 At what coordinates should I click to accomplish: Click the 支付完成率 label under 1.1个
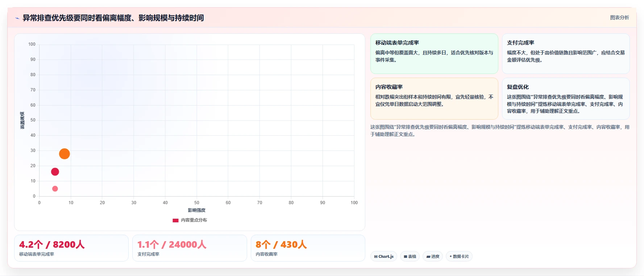148,254
